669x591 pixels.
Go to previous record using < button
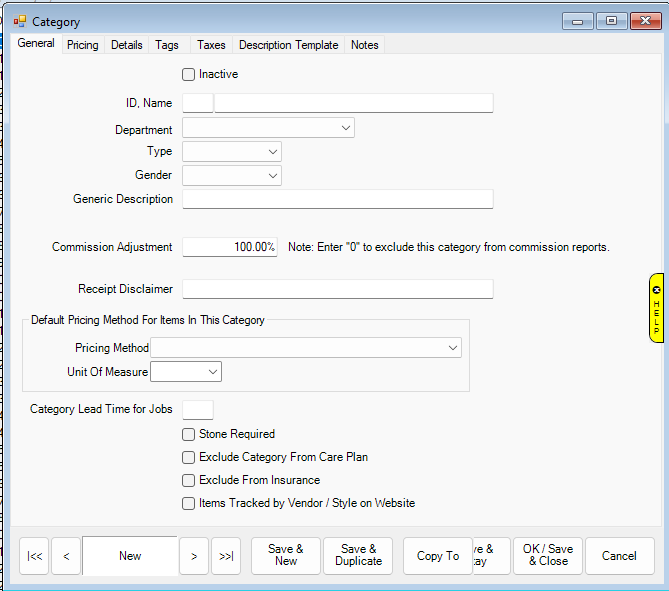pos(66,556)
